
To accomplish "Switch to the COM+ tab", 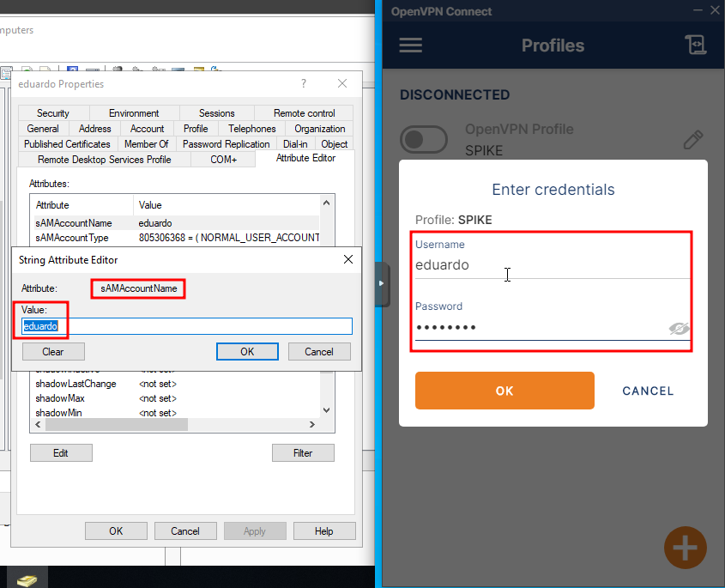I will [224, 160].
